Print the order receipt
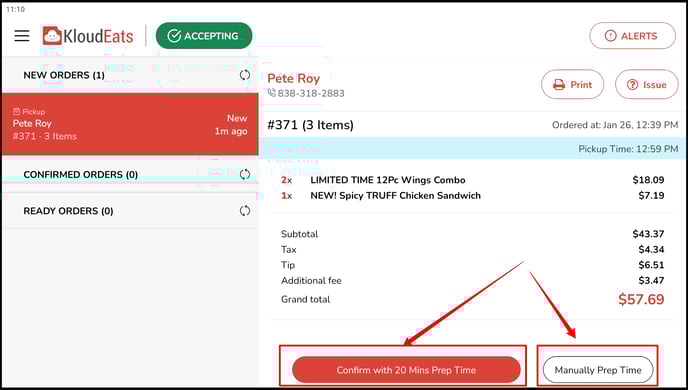The height and width of the screenshot is (390, 688). [572, 84]
